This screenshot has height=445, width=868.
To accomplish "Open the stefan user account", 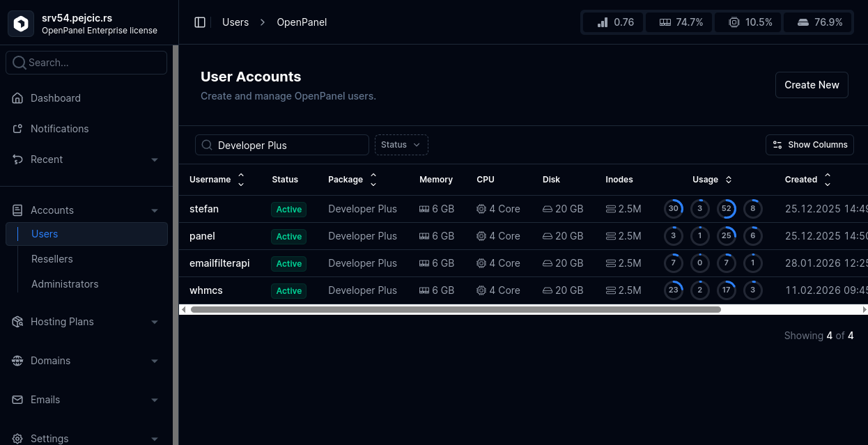I will pyautogui.click(x=204, y=209).
